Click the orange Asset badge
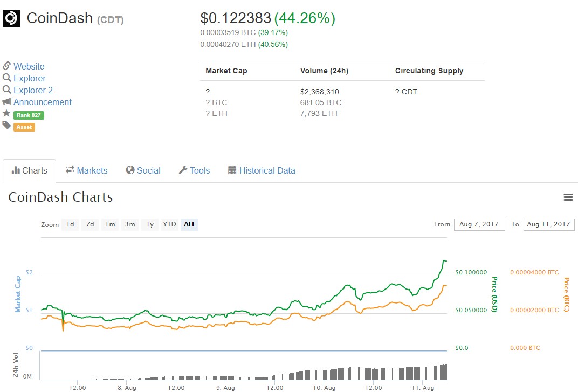Viewport: 578px width, 392px height. pos(24,127)
